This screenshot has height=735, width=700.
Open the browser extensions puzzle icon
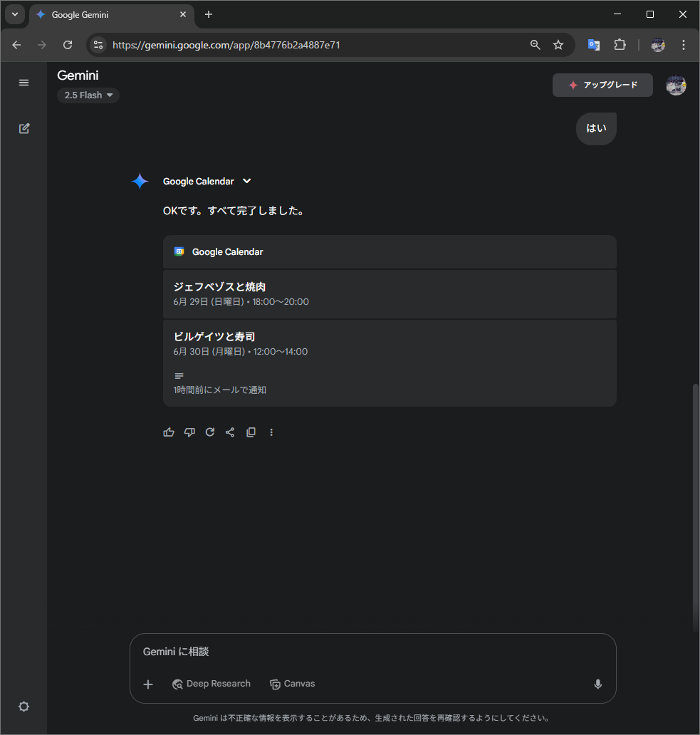click(620, 45)
